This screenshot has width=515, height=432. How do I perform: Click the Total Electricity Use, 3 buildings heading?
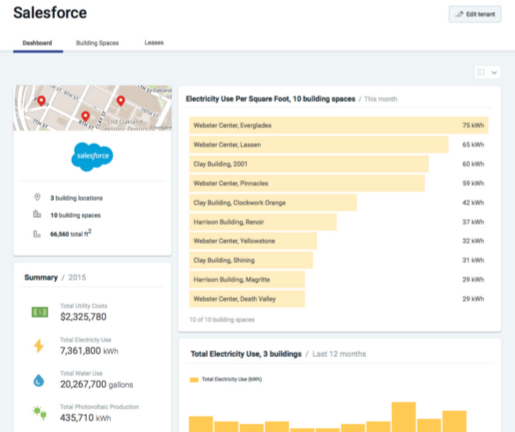click(246, 354)
